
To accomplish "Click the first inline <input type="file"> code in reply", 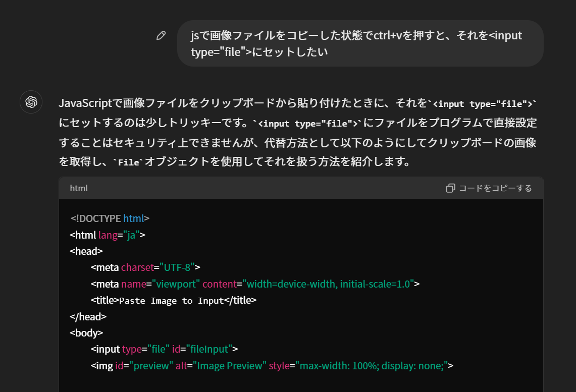I will [483, 104].
